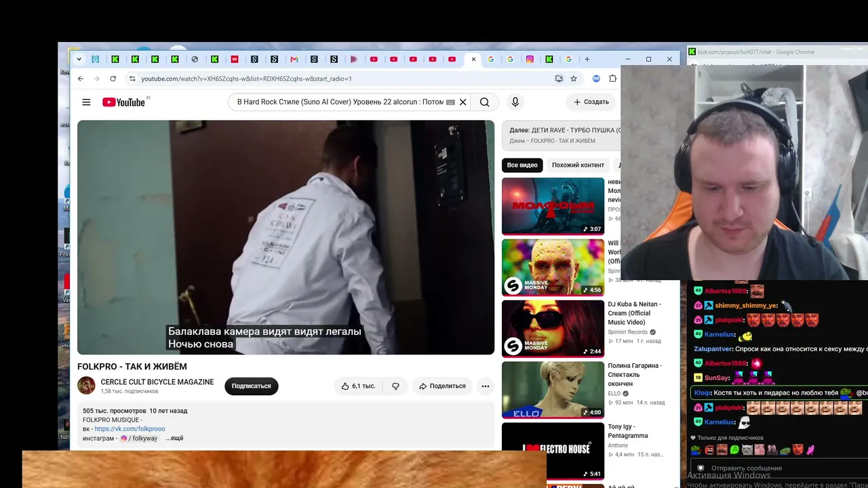Like the video with thumbs up

pyautogui.click(x=359, y=386)
